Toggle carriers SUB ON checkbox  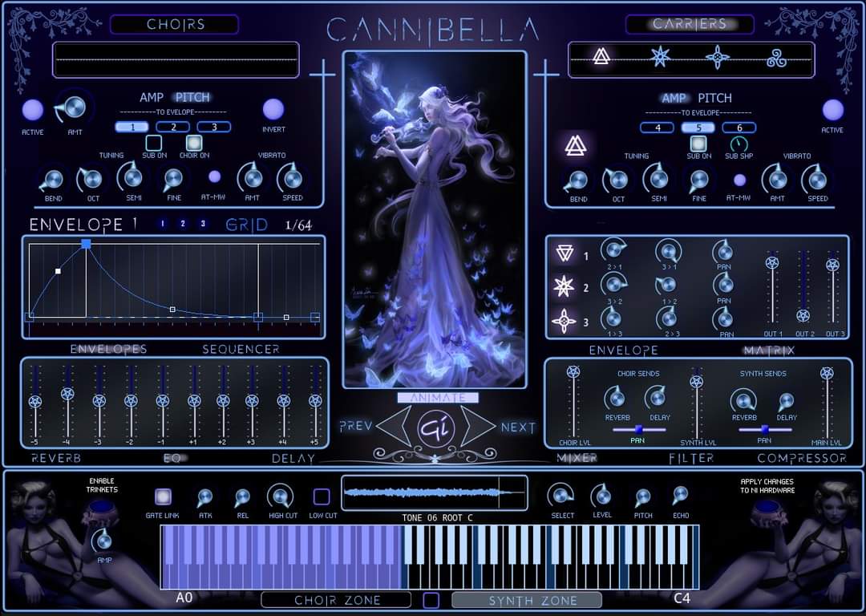click(x=698, y=144)
